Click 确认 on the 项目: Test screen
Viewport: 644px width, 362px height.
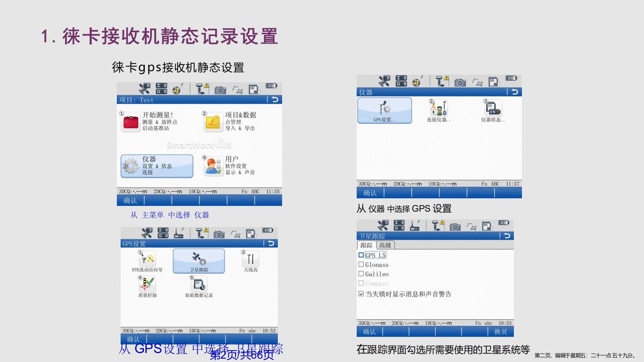[130, 201]
